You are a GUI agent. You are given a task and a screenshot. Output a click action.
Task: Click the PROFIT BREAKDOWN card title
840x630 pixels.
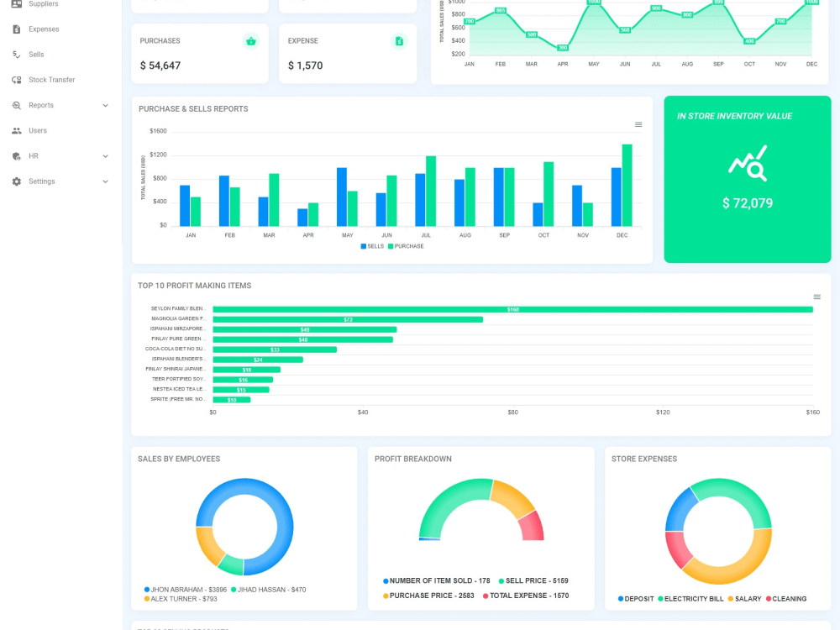pyautogui.click(x=413, y=459)
